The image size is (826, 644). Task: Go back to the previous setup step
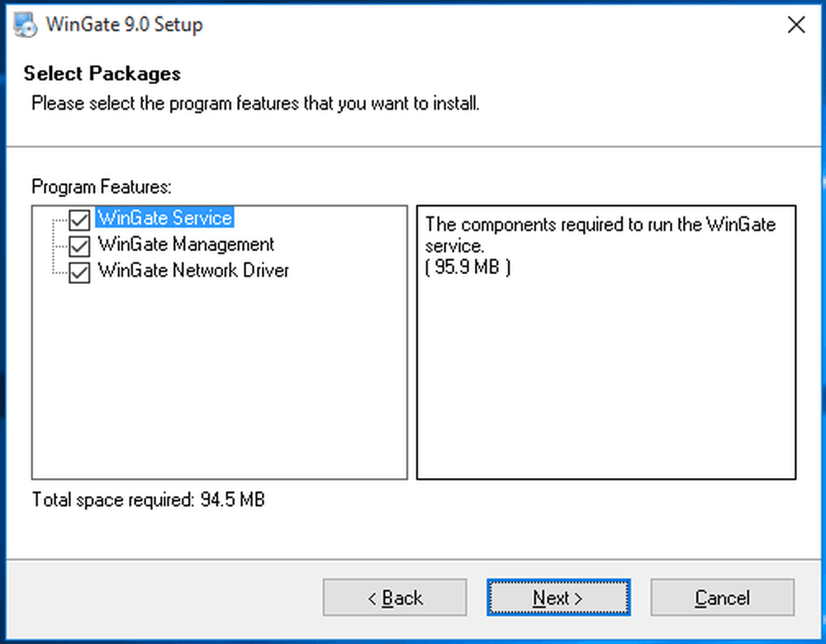click(x=394, y=597)
